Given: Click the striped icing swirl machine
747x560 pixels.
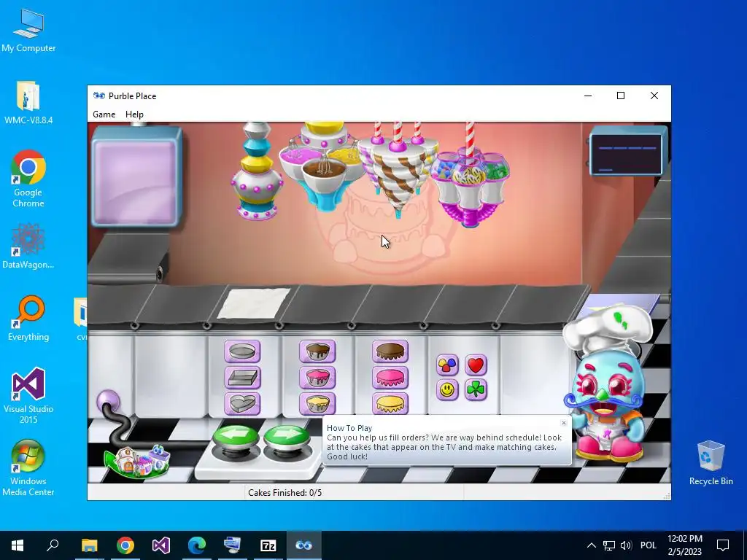Looking at the screenshot, I should click(x=397, y=171).
